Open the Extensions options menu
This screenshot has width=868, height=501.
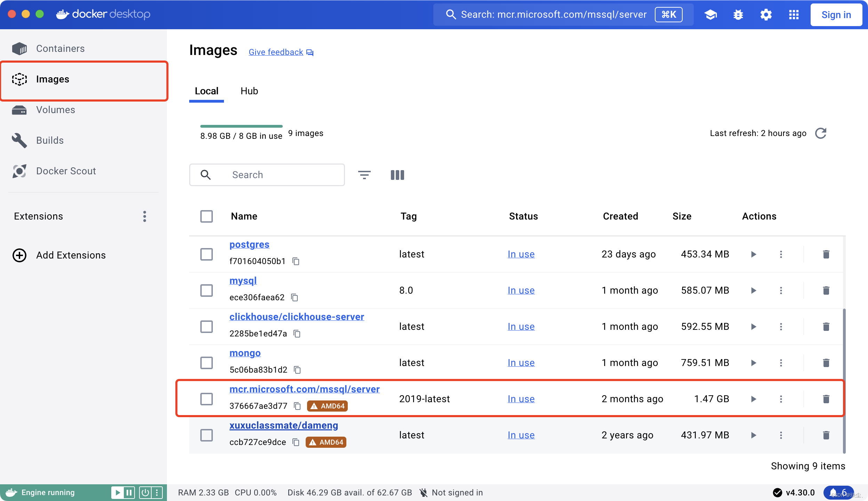click(145, 216)
